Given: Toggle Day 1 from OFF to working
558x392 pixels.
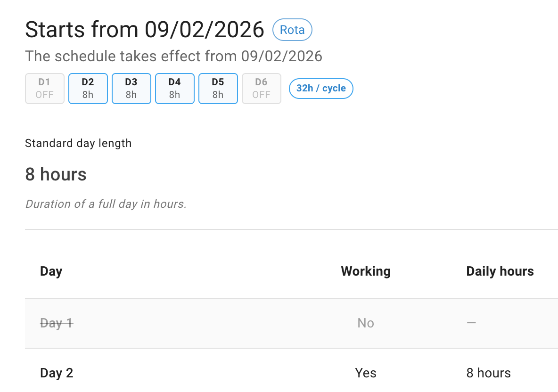Looking at the screenshot, I should pyautogui.click(x=44, y=88).
